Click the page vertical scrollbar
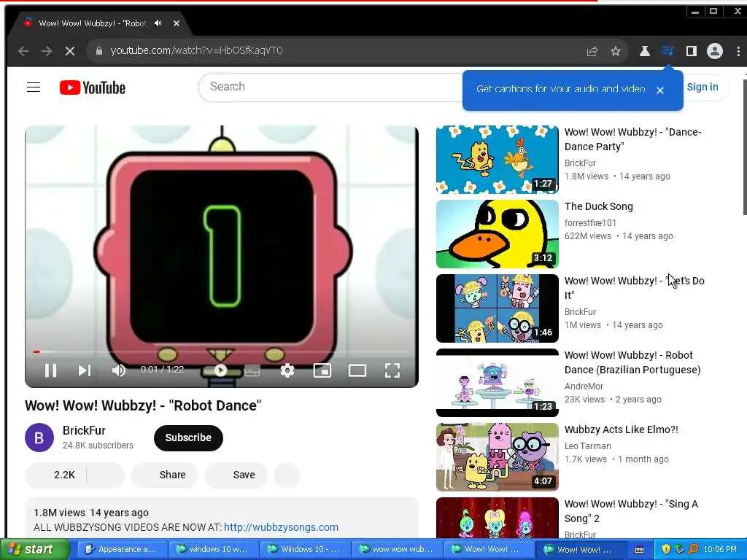This screenshot has height=560, width=747. [x=744, y=147]
